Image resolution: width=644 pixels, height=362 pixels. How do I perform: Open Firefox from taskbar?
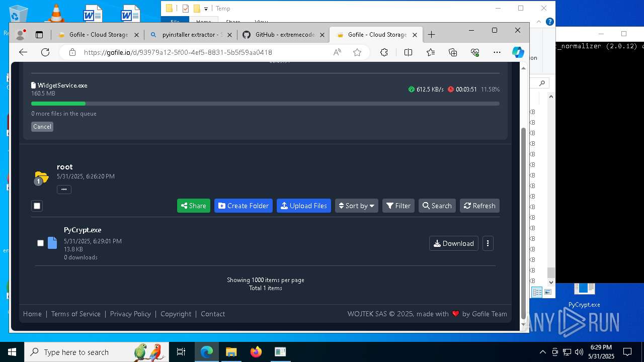(256, 352)
